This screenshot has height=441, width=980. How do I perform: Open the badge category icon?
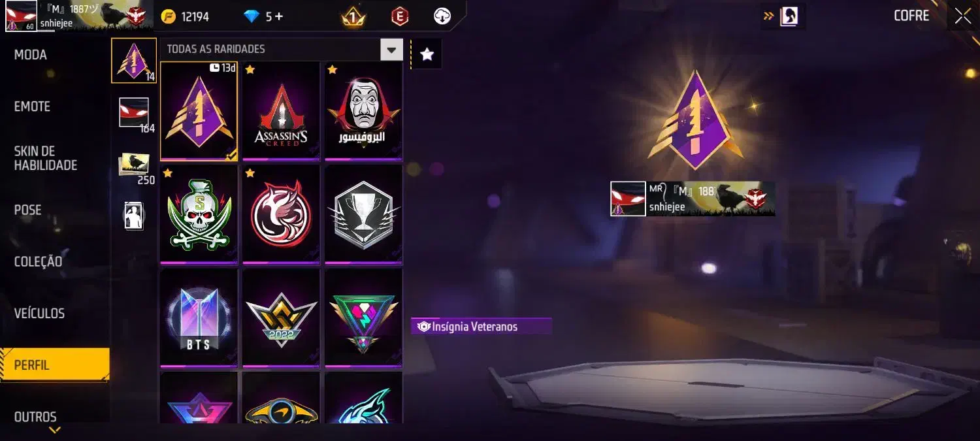134,60
